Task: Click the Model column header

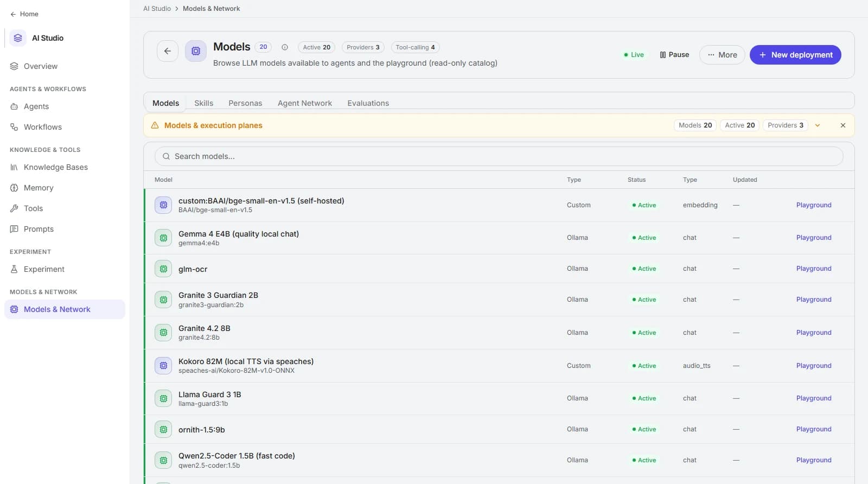Action: (x=163, y=180)
